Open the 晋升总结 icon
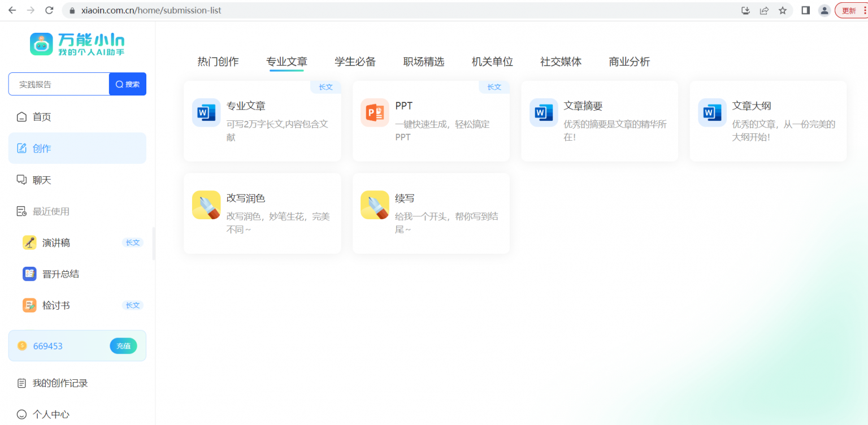 pos(29,274)
